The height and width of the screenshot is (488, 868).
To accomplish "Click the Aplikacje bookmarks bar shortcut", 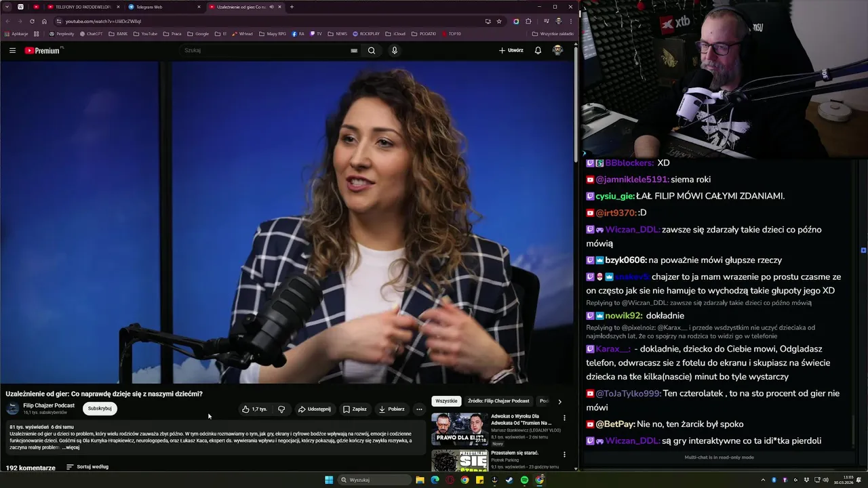I will pos(16,33).
